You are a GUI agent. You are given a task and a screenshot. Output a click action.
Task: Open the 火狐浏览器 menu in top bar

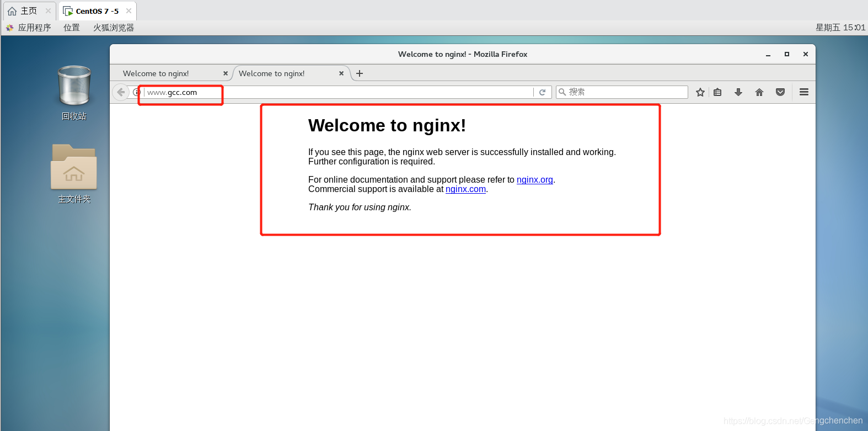114,28
